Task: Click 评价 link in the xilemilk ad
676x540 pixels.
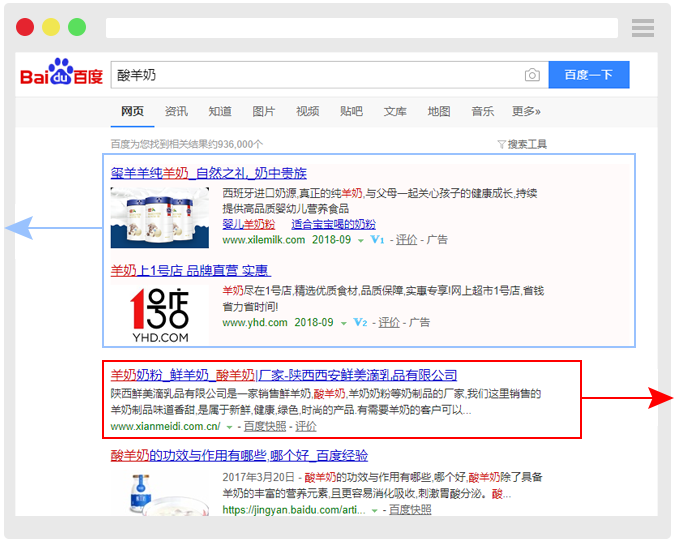Action: coord(407,240)
